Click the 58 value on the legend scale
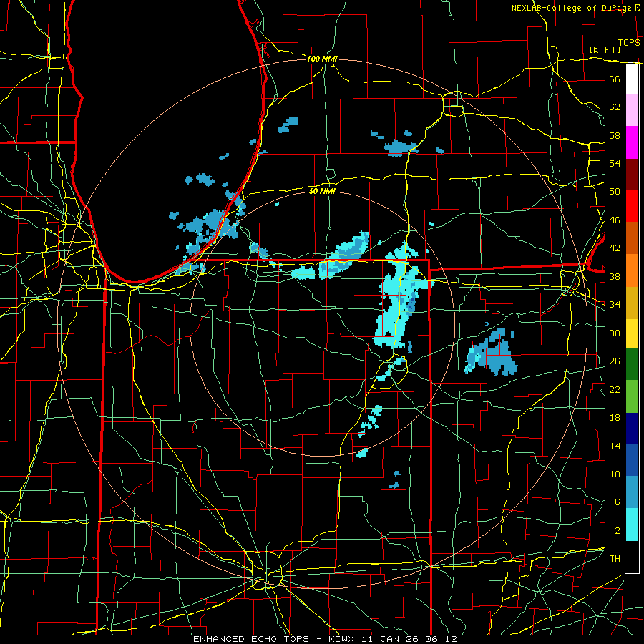This screenshot has height=644, width=644. click(x=615, y=135)
